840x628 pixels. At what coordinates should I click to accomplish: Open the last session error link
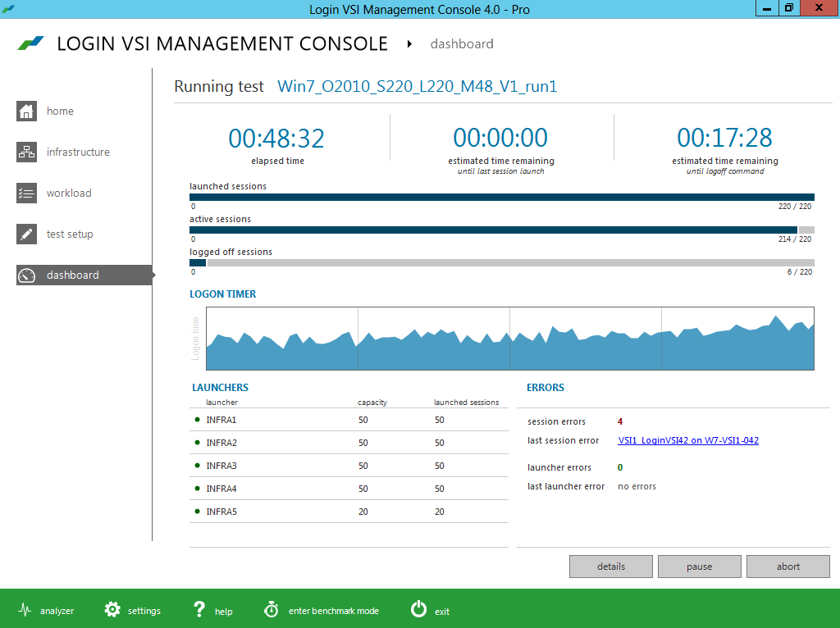(687, 440)
